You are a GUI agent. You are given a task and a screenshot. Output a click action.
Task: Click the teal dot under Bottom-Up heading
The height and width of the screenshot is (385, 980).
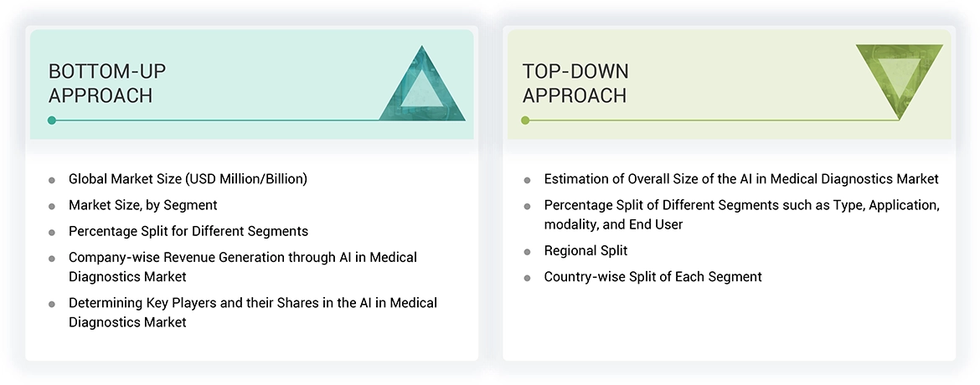[52, 121]
